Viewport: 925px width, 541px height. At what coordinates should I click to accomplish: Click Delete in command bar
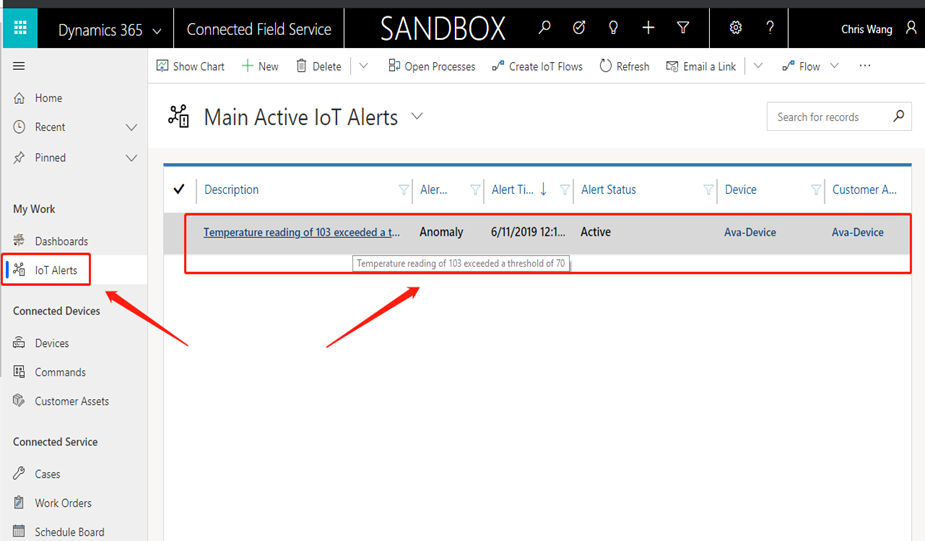tap(319, 66)
